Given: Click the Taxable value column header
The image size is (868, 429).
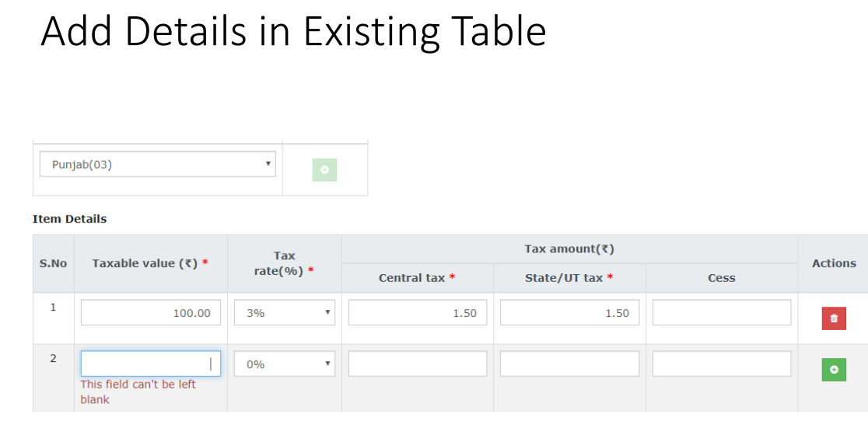Looking at the screenshot, I should point(150,263).
